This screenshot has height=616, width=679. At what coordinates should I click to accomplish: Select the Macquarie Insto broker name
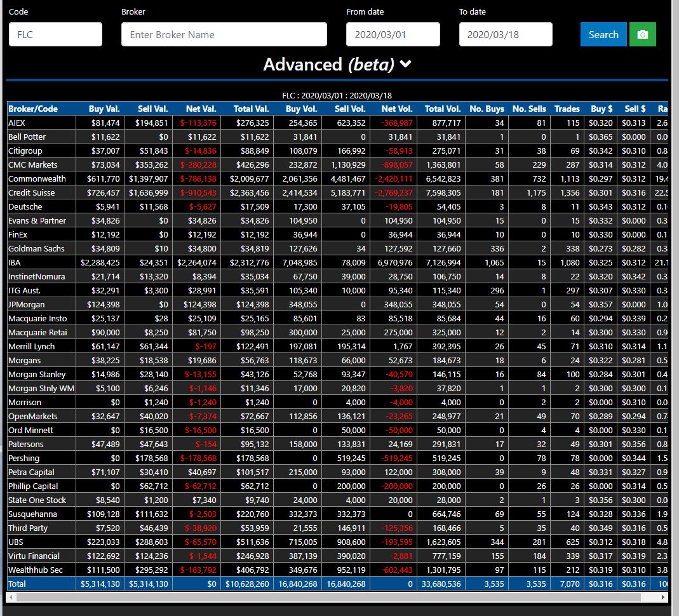coord(37,319)
